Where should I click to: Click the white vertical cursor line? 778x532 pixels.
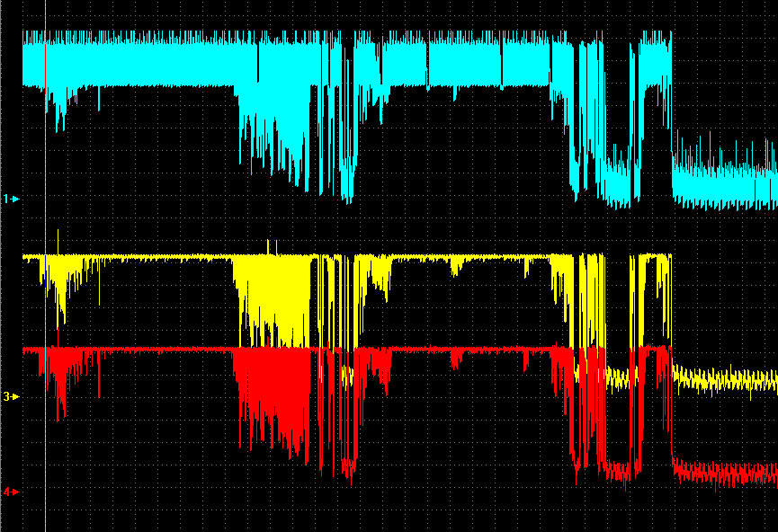[46, 266]
